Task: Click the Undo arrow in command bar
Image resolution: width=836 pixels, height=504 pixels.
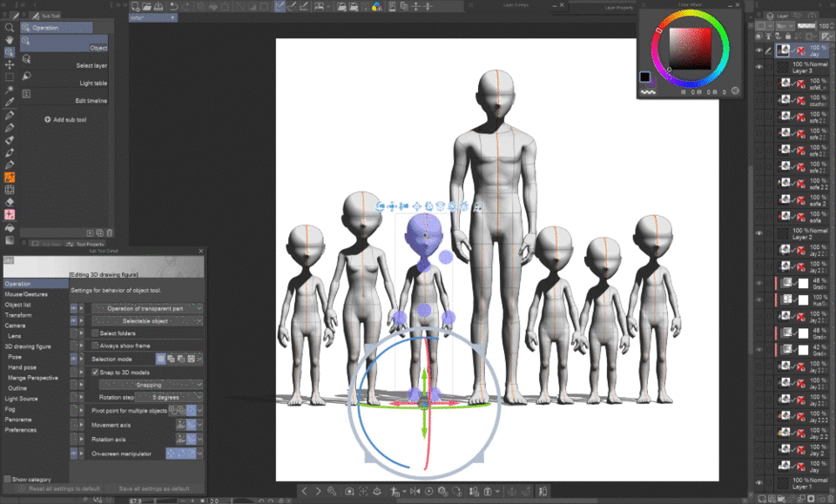Action: pyautogui.click(x=174, y=6)
